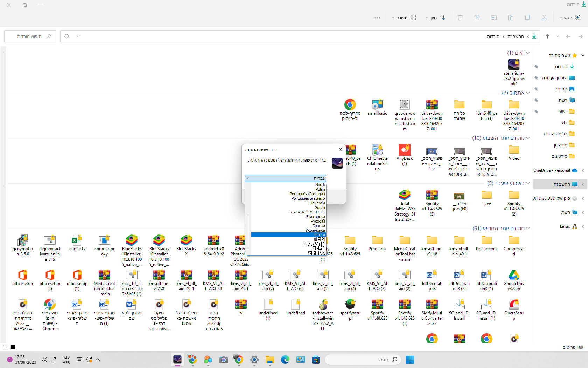
Task: Open the AnyDesk (1) file
Action: pyautogui.click(x=405, y=155)
